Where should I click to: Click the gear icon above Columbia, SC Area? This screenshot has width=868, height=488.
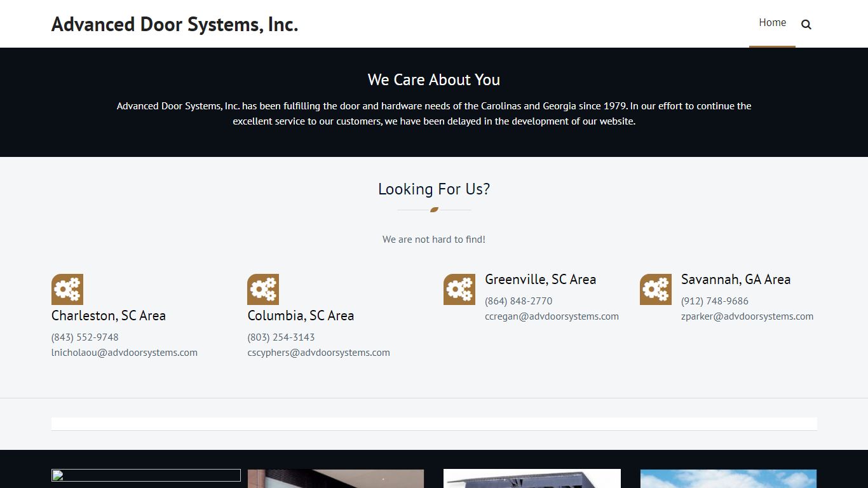coord(263,289)
